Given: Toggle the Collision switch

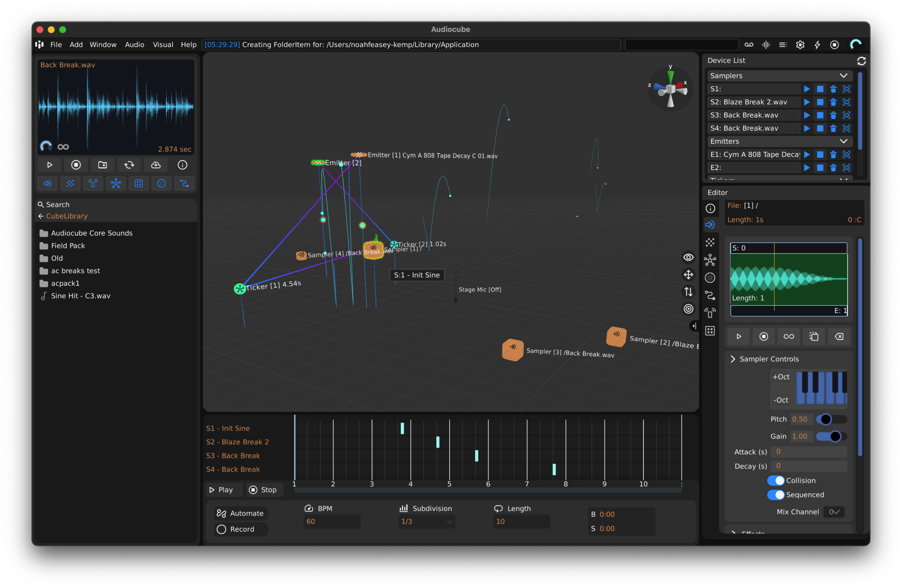Looking at the screenshot, I should coord(776,481).
